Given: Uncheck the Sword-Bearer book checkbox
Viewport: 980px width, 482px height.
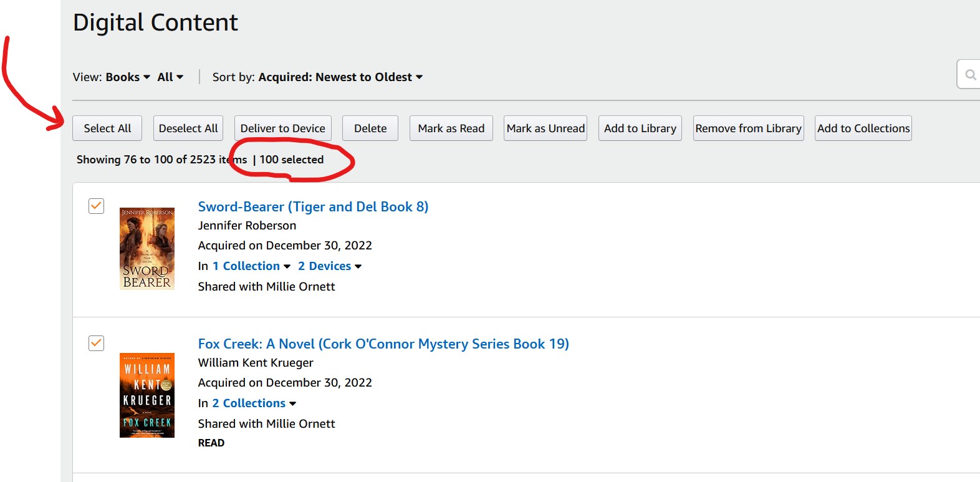Looking at the screenshot, I should [x=96, y=206].
